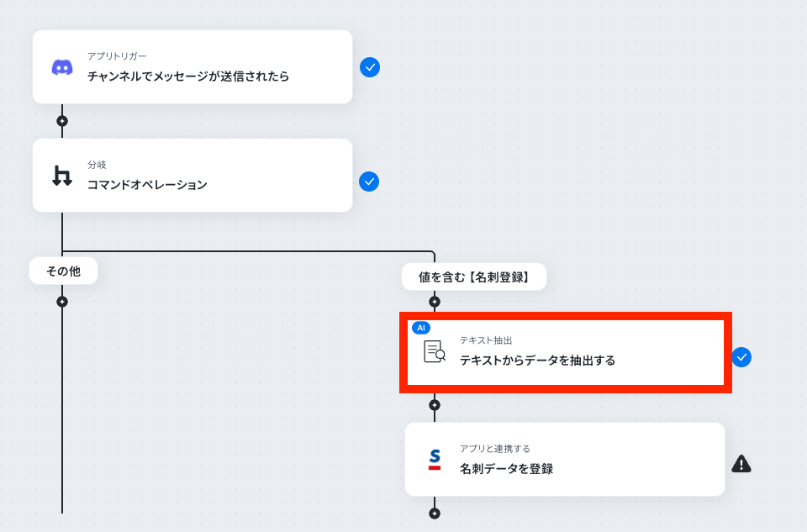Viewport: 807px width, 532px height.
Task: Add step under 値を含む【名刺登録】 label
Action: click(435, 302)
